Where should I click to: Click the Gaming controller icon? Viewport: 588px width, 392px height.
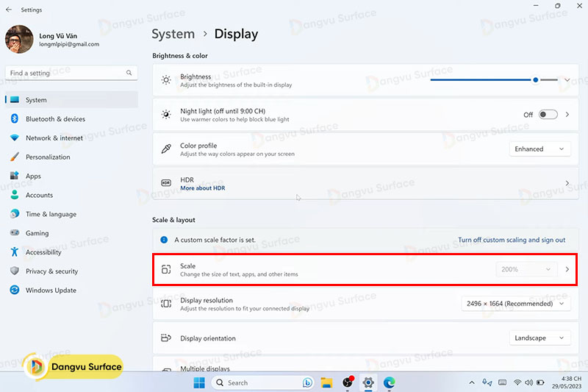tap(14, 233)
